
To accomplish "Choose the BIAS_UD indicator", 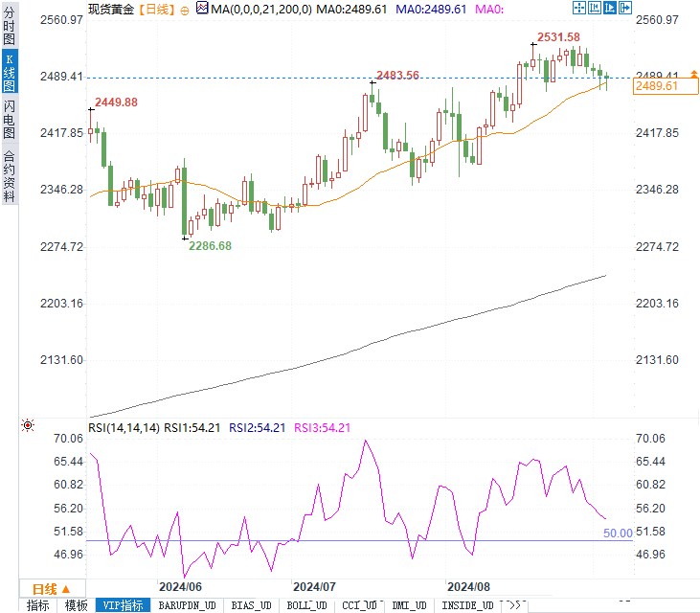I will coord(251,605).
